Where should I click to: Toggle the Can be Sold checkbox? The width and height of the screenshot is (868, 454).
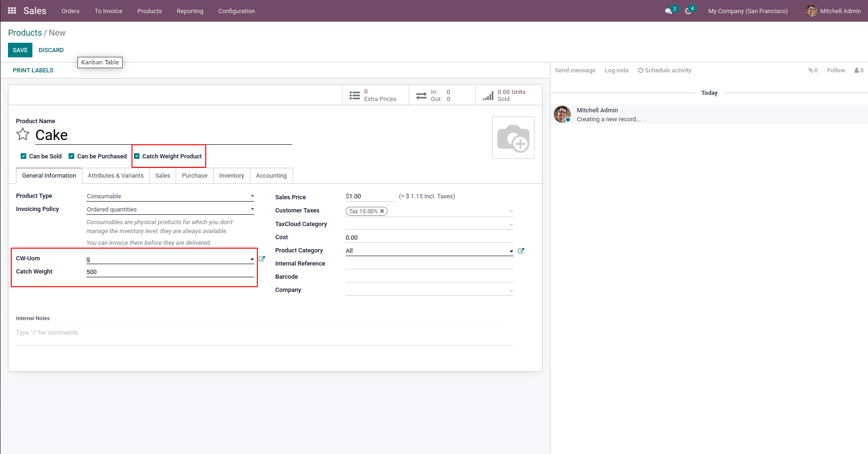(x=23, y=156)
